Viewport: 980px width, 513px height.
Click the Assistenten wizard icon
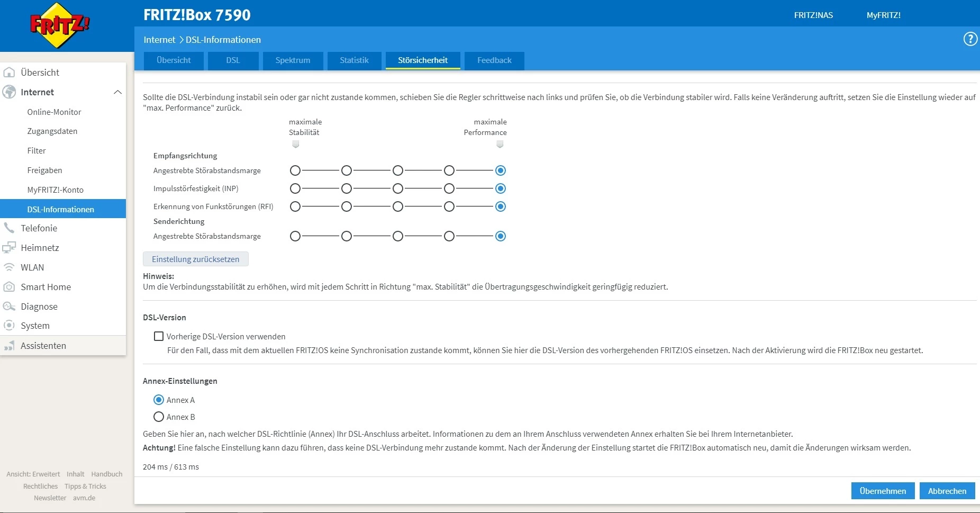[9, 345]
